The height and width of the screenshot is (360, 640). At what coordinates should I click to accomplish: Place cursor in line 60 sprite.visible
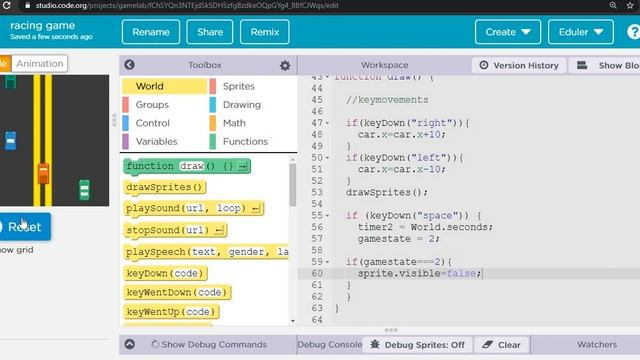[420, 273]
